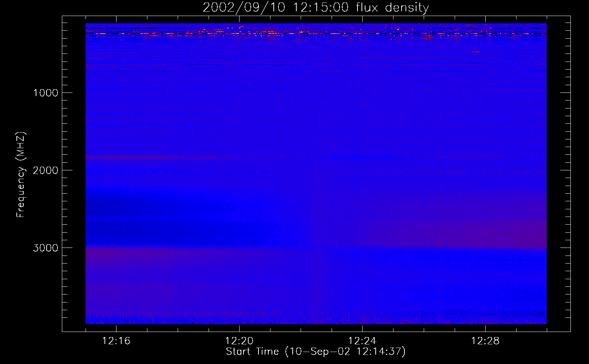
Task: Click the 12:16 time tick label
Action: (x=116, y=341)
